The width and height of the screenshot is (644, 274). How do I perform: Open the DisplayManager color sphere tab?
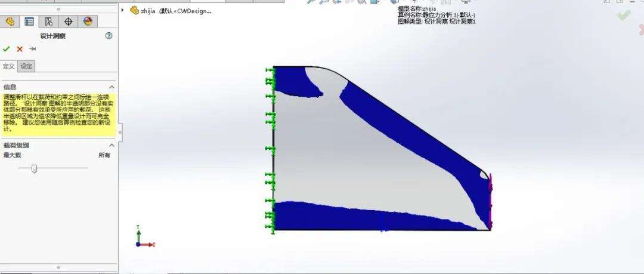tap(88, 22)
